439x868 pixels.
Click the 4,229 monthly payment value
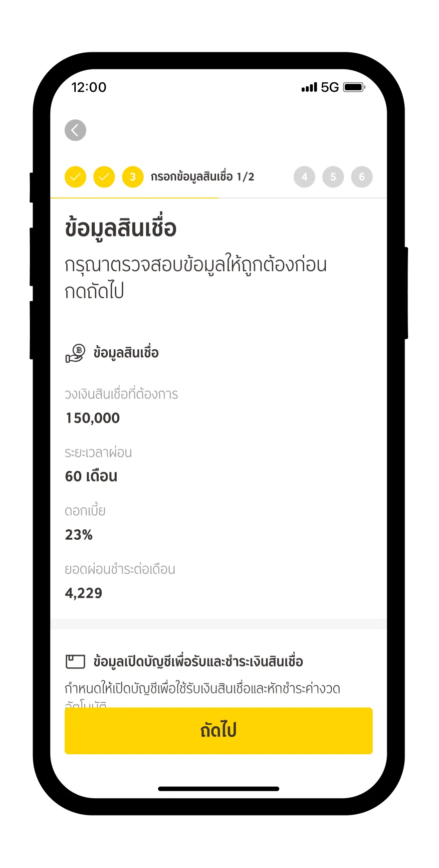point(84,593)
